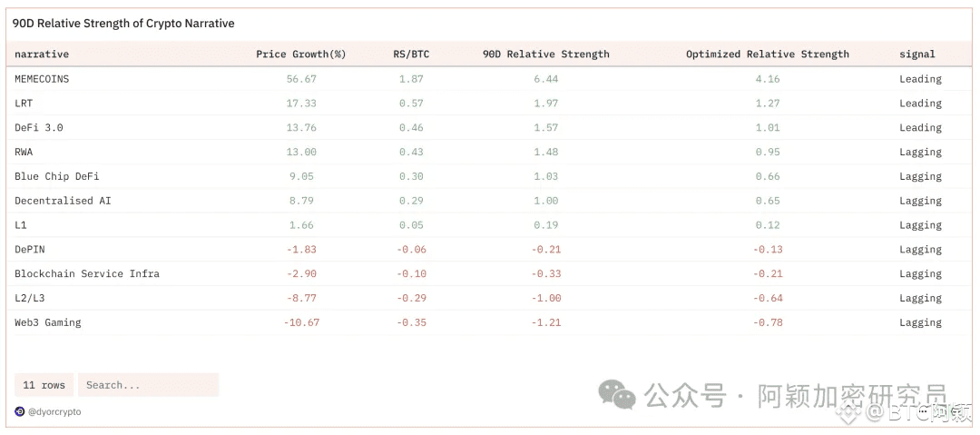Open the @dyorcrypto author link
The image size is (980, 435).
coord(54,411)
